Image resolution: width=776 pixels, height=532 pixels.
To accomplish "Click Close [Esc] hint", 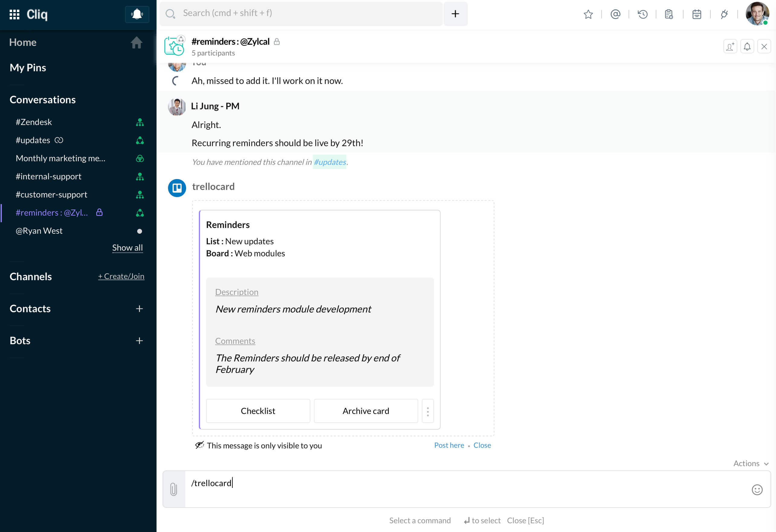I will pyautogui.click(x=525, y=520).
